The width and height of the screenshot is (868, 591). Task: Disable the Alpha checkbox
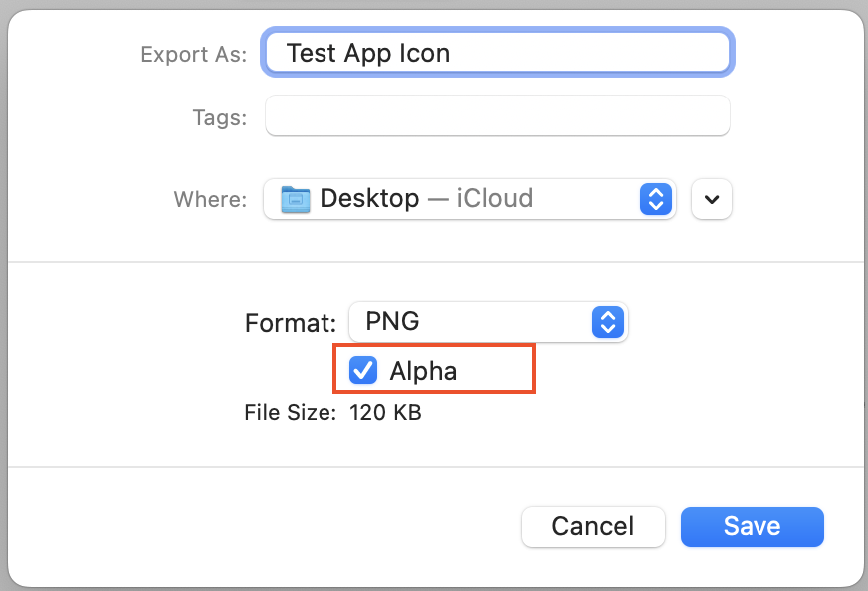pos(363,371)
